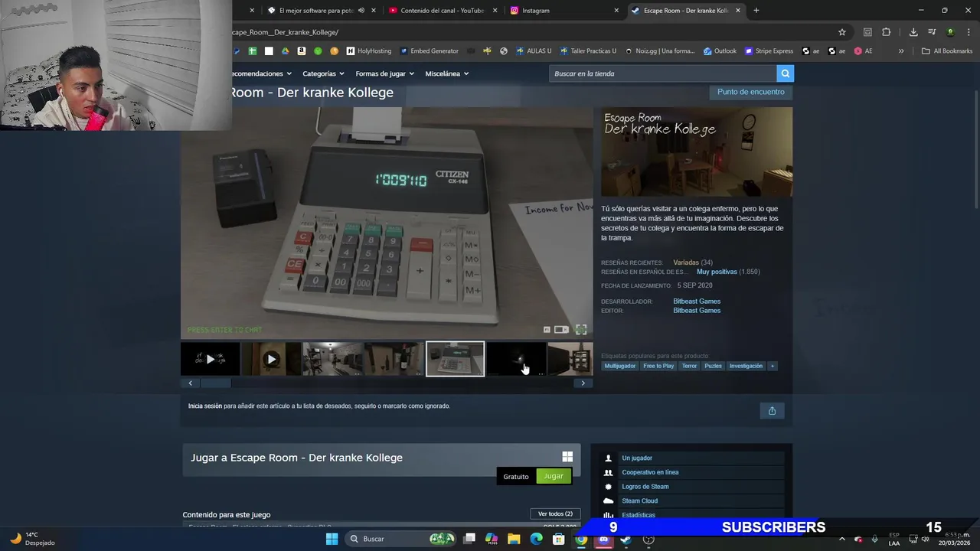Click Task View icon on the taskbar
The image size is (980, 551).
coord(469,539)
